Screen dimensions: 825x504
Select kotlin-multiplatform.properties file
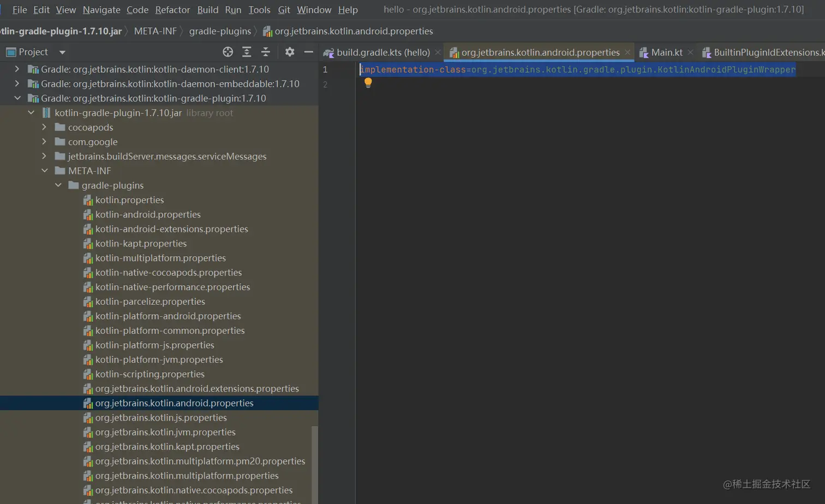point(160,258)
